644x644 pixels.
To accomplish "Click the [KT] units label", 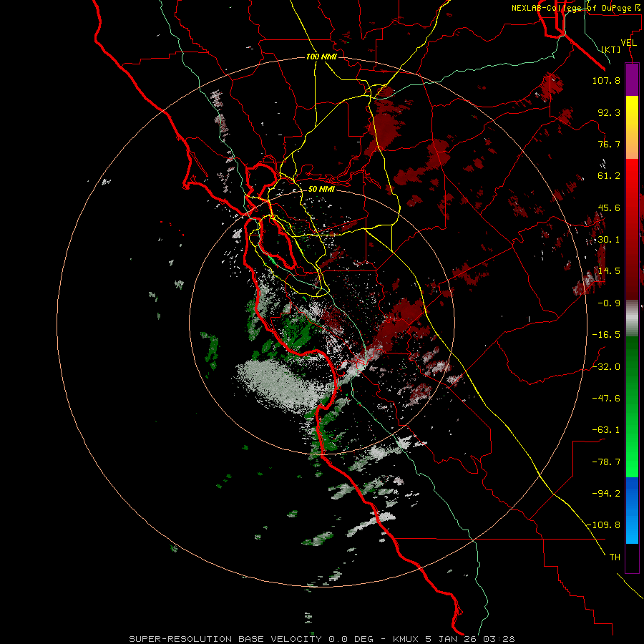I will point(611,49).
